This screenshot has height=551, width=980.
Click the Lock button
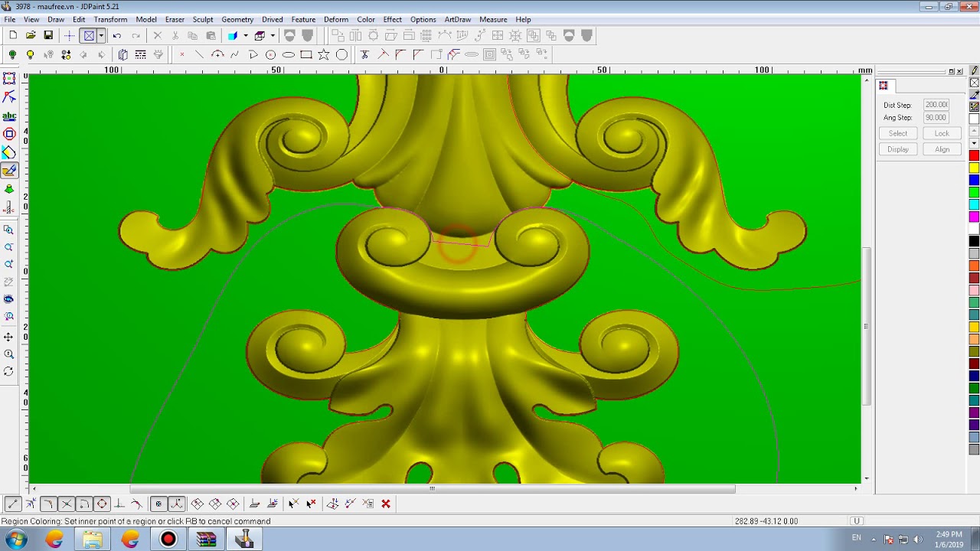tap(942, 133)
